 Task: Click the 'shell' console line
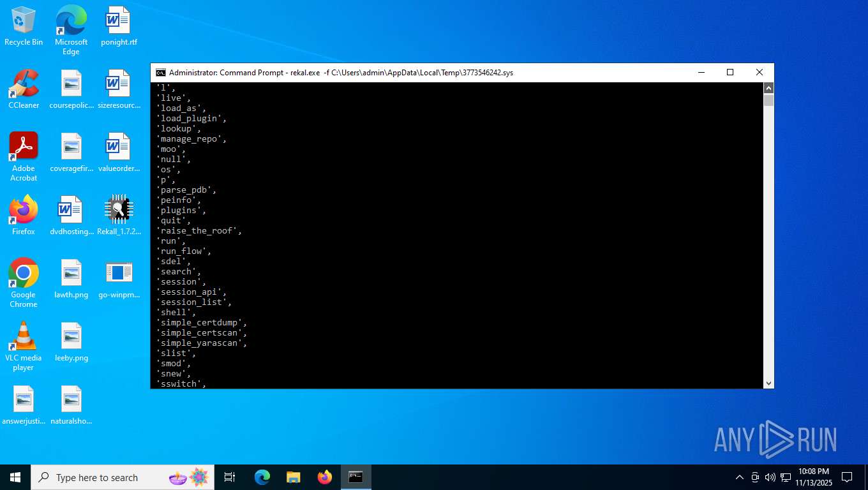(176, 313)
